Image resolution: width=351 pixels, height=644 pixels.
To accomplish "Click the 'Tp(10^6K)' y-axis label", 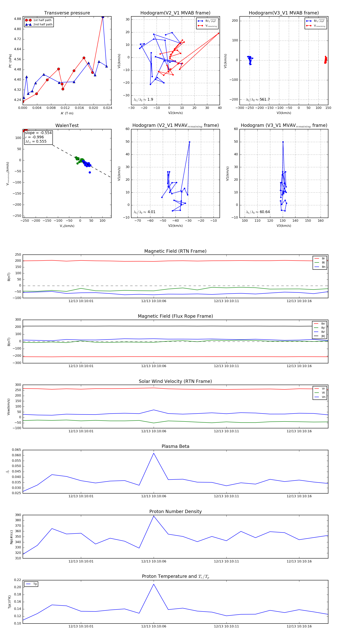I will (10, 602).
